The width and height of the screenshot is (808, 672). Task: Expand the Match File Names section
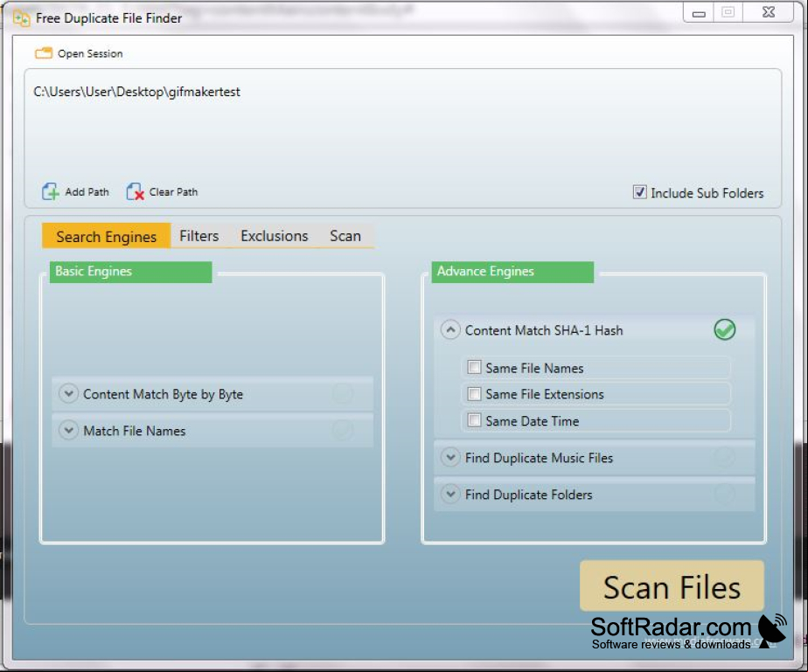(x=68, y=429)
